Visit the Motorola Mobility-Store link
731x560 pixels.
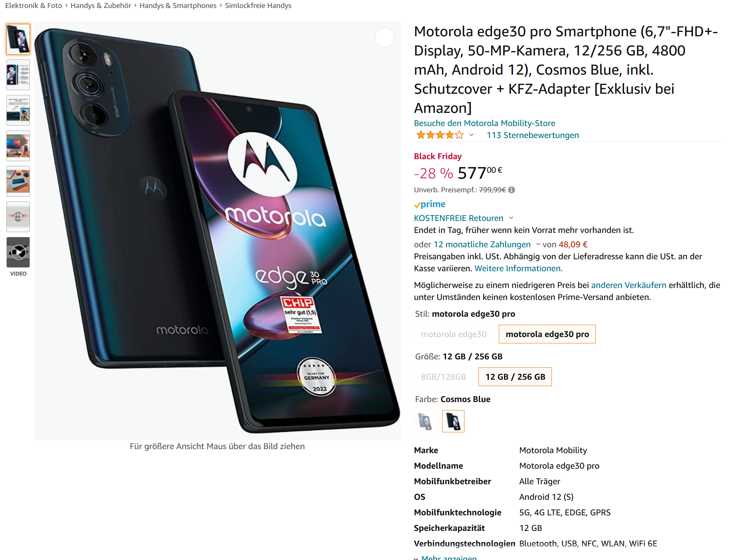484,123
